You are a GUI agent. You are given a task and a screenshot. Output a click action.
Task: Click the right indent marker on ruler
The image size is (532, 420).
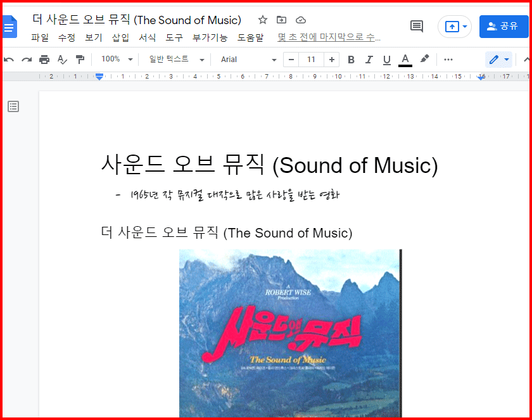click(x=481, y=77)
